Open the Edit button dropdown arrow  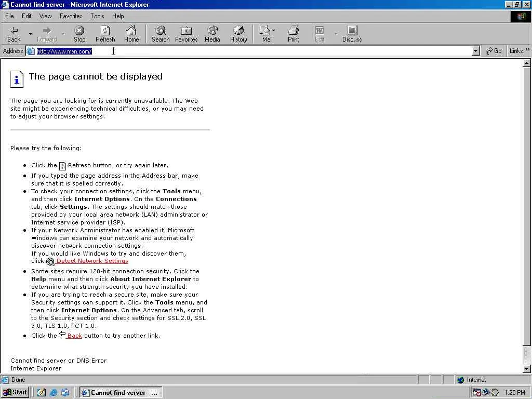point(336,34)
